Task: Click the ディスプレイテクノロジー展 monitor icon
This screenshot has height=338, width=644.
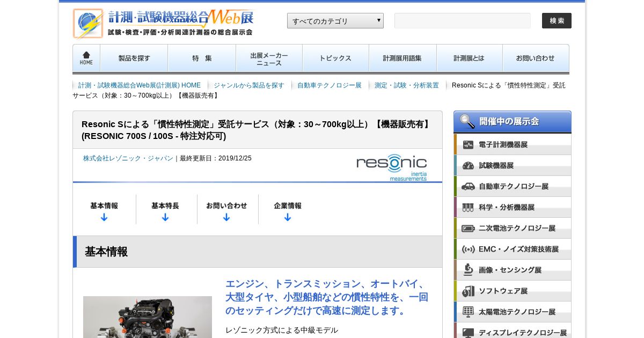Action: click(x=468, y=333)
